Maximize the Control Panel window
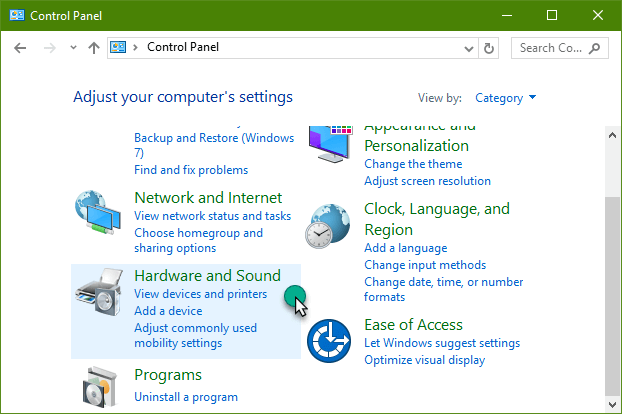 (x=552, y=15)
